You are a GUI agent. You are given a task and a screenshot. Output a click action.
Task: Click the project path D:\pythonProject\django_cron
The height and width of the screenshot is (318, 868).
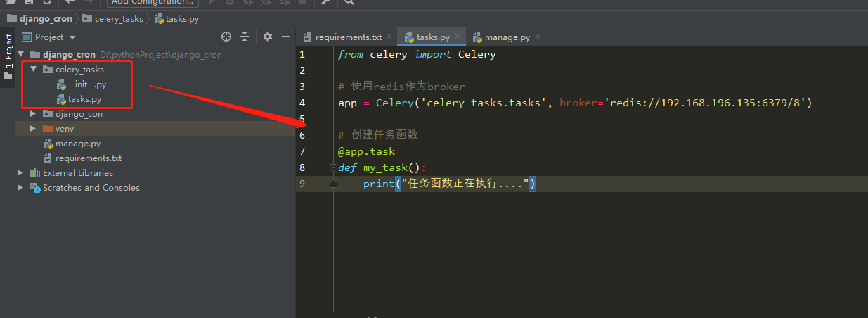click(161, 55)
